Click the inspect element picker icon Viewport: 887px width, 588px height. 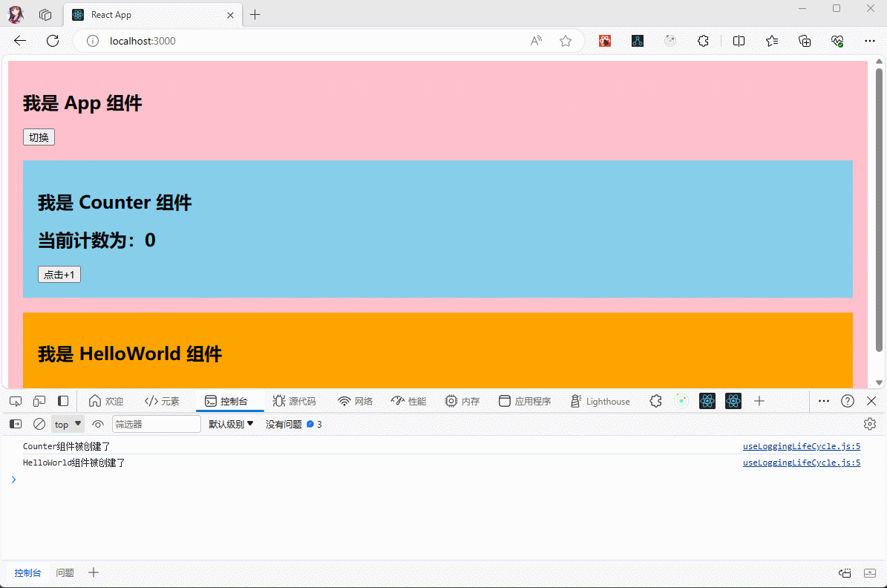pyautogui.click(x=16, y=401)
